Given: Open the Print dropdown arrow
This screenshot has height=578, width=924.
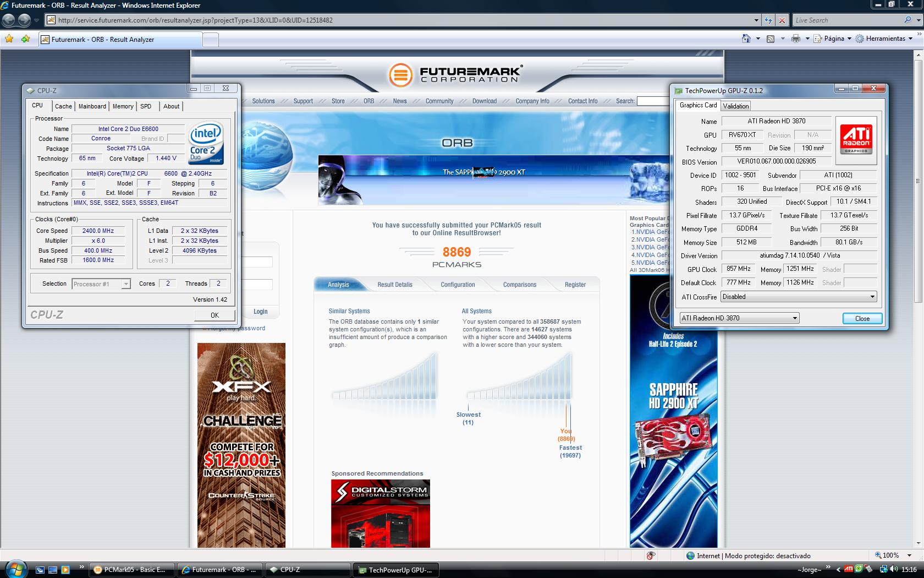Looking at the screenshot, I should pos(807,39).
